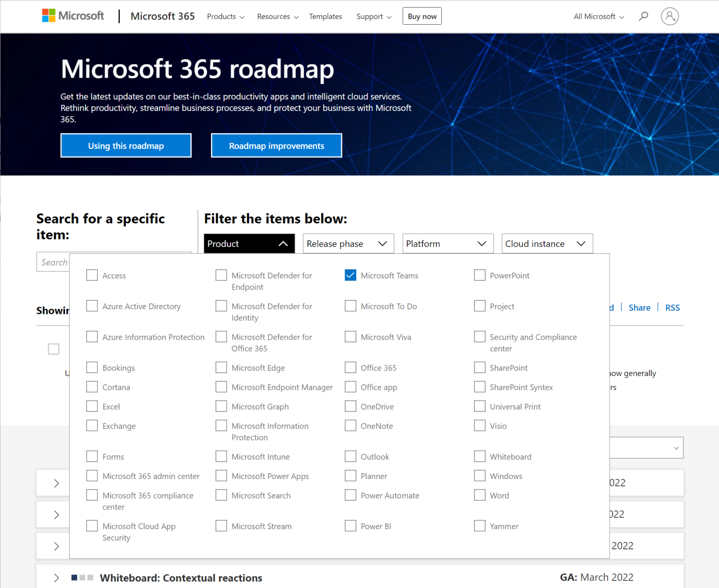Click the account sign-in avatar icon
The height and width of the screenshot is (588, 719).
coord(669,16)
